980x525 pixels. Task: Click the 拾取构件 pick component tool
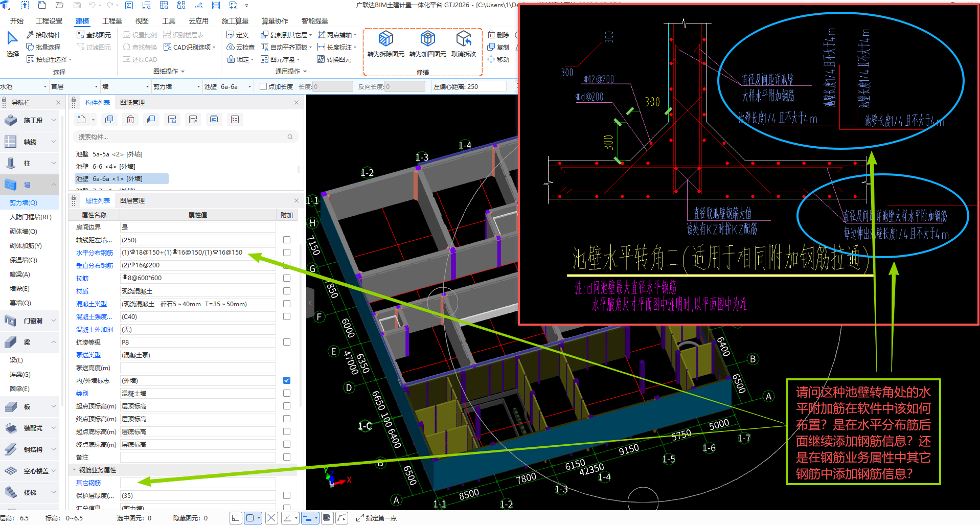(43, 35)
